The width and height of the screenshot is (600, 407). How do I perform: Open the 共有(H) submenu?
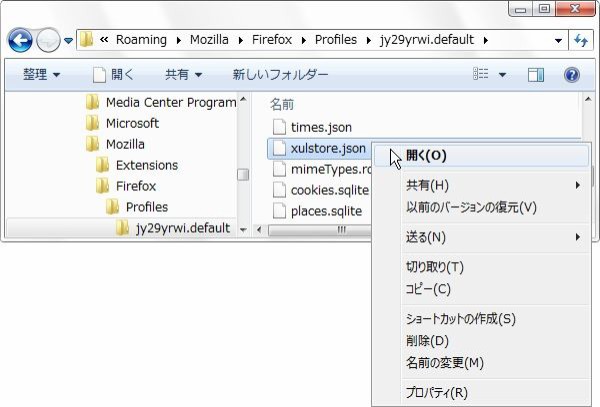pyautogui.click(x=481, y=185)
